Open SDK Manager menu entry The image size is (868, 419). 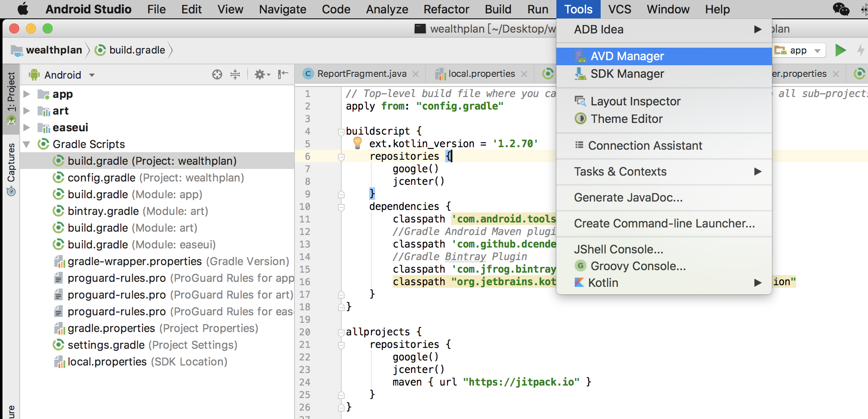coord(664,74)
